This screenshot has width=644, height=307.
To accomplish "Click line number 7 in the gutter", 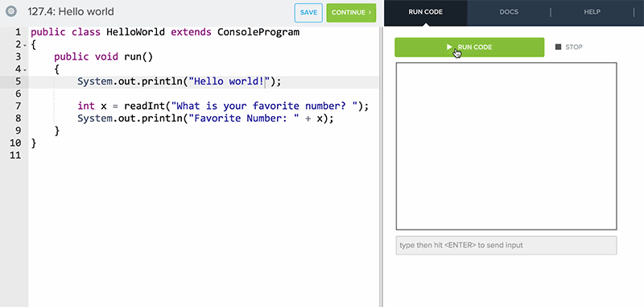I will coord(18,106).
